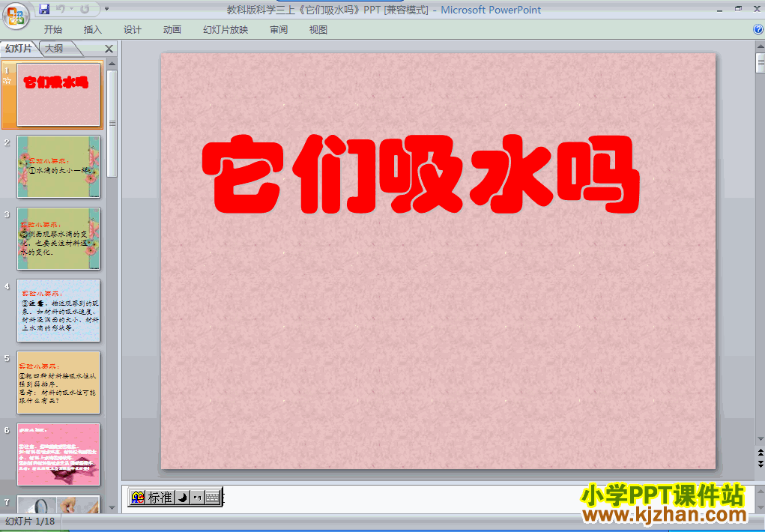
Task: Select slide 3 thumbnail in pane
Action: click(58, 239)
